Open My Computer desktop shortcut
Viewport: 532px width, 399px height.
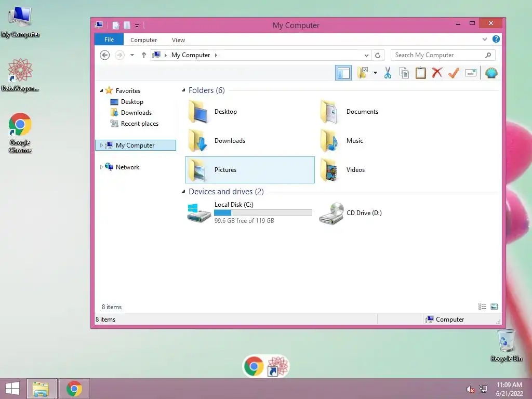point(20,22)
